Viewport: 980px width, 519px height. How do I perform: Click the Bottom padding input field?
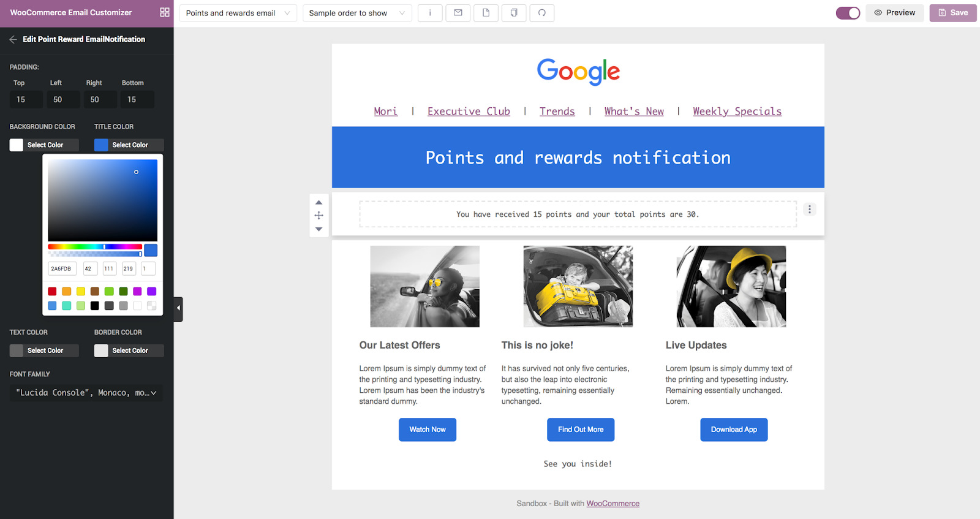click(137, 99)
